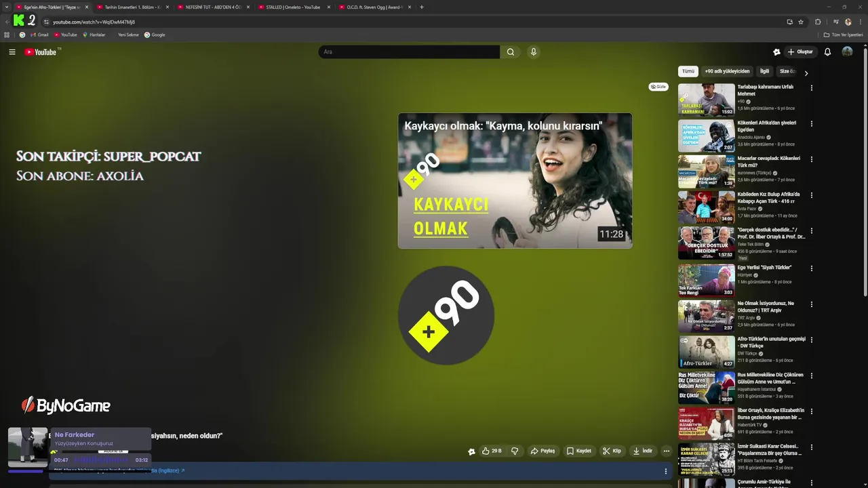Open Chrome profile avatar in toolbar

tap(848, 22)
